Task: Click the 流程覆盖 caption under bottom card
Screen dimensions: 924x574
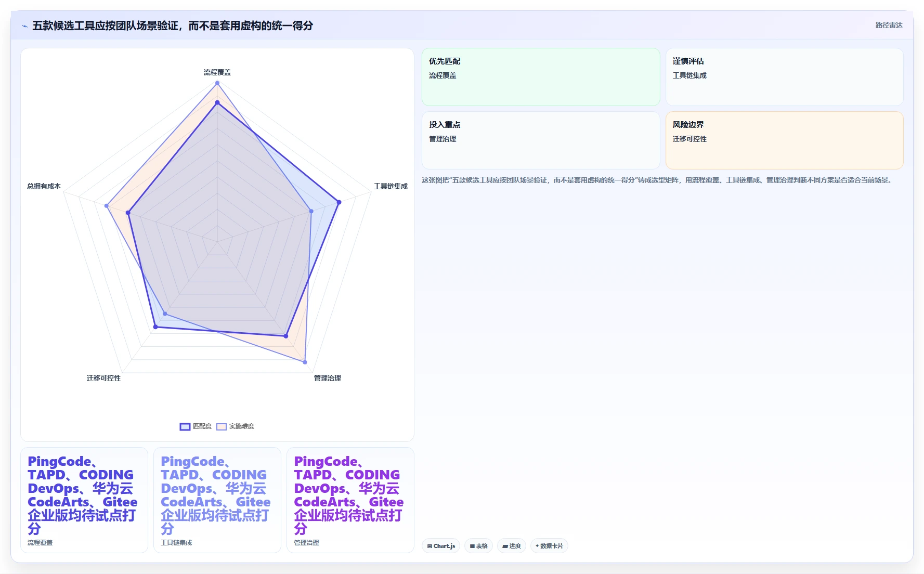Action: coord(40,542)
